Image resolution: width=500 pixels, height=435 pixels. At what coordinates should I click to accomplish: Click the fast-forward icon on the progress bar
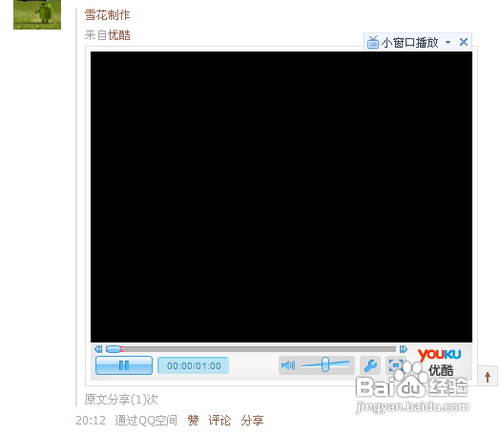[x=403, y=349]
